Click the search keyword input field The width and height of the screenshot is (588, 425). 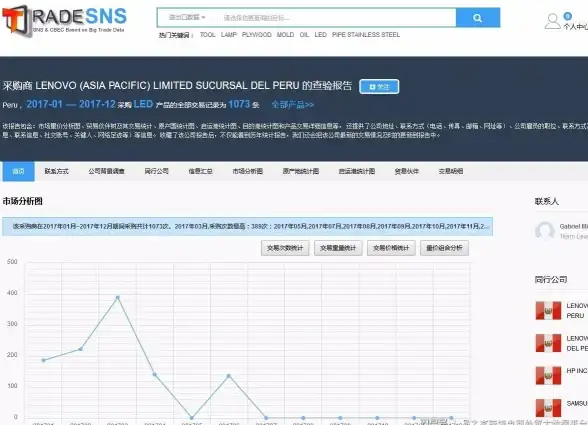[x=336, y=18]
